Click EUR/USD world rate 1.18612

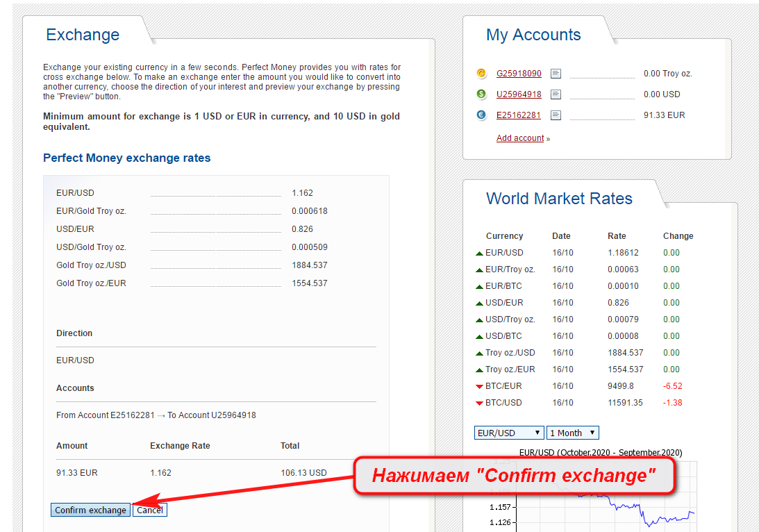[x=623, y=253]
